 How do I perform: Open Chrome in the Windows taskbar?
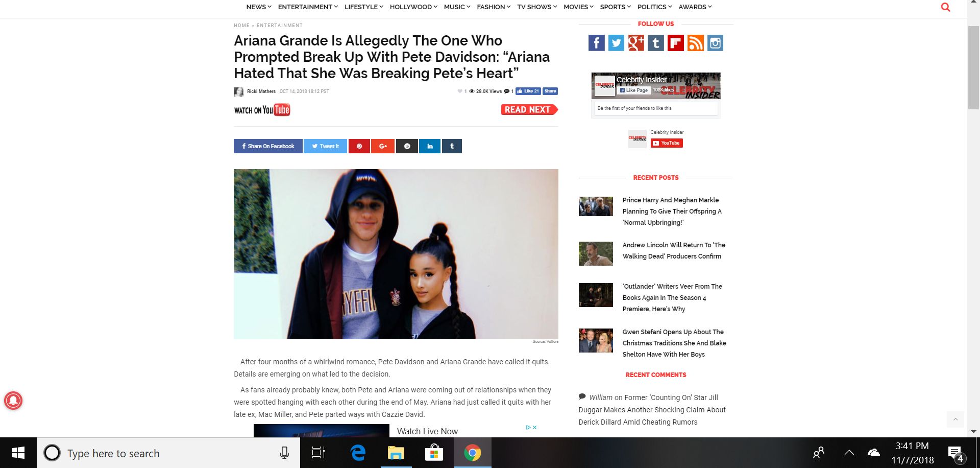(473, 453)
